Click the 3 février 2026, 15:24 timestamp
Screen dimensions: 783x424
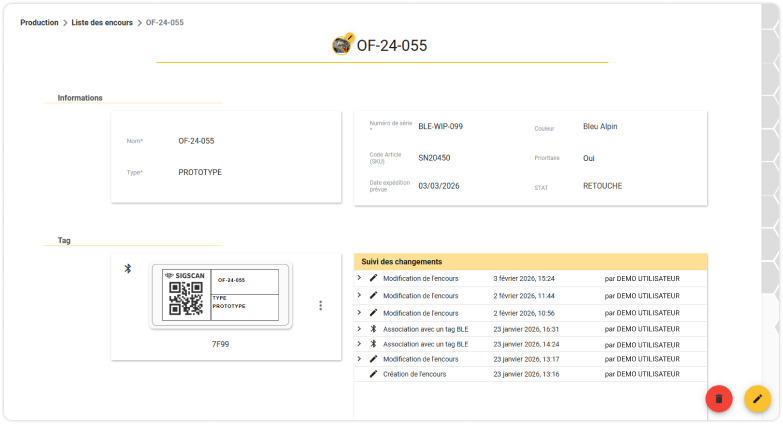[524, 279]
